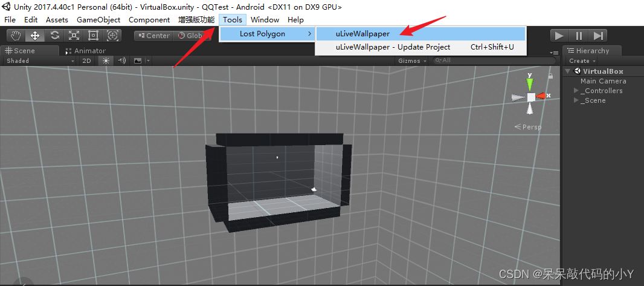Toggle the scene gizmo lock icon
The image size is (644, 286).
click(550, 76)
